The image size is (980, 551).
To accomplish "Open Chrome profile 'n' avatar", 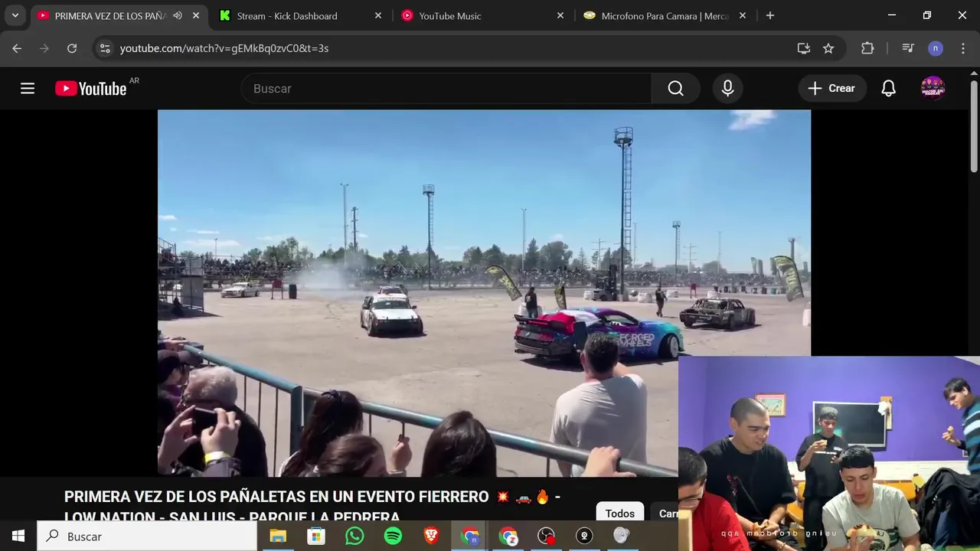I will [x=936, y=48].
